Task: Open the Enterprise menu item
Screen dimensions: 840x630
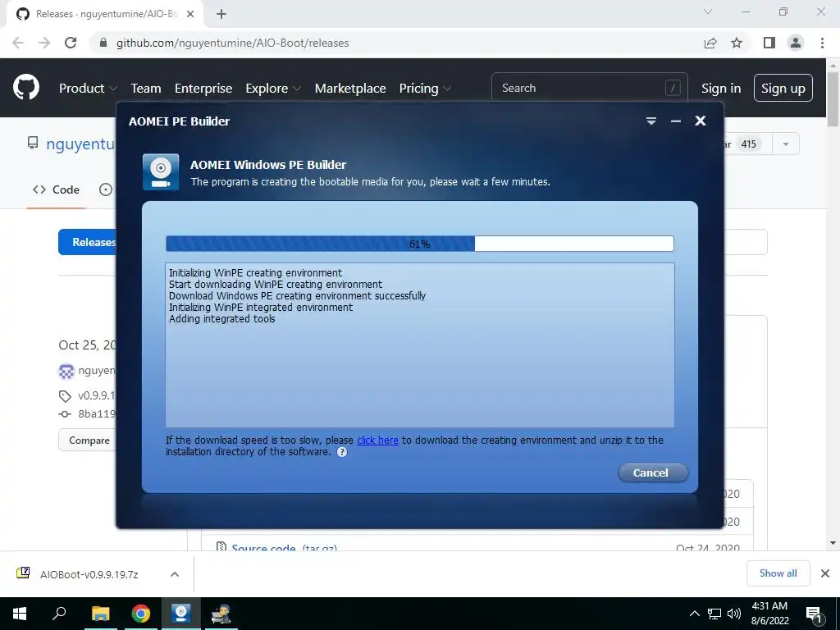Action: (x=203, y=89)
